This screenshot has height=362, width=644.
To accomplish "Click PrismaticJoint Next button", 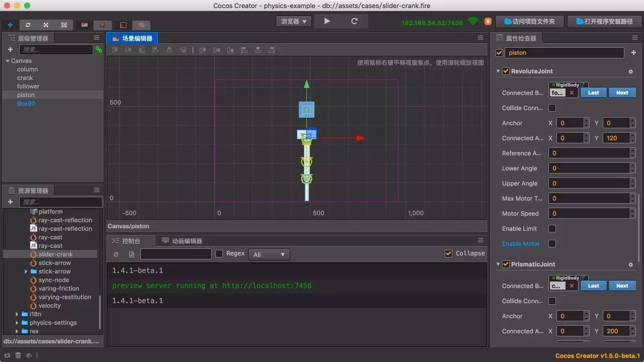I will click(x=622, y=286).
